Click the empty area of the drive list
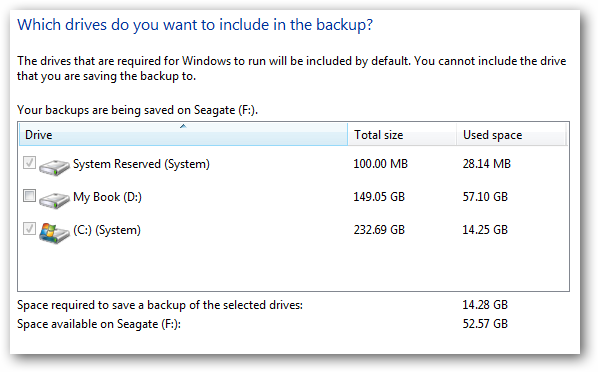The height and width of the screenshot is (372, 598). (293, 268)
